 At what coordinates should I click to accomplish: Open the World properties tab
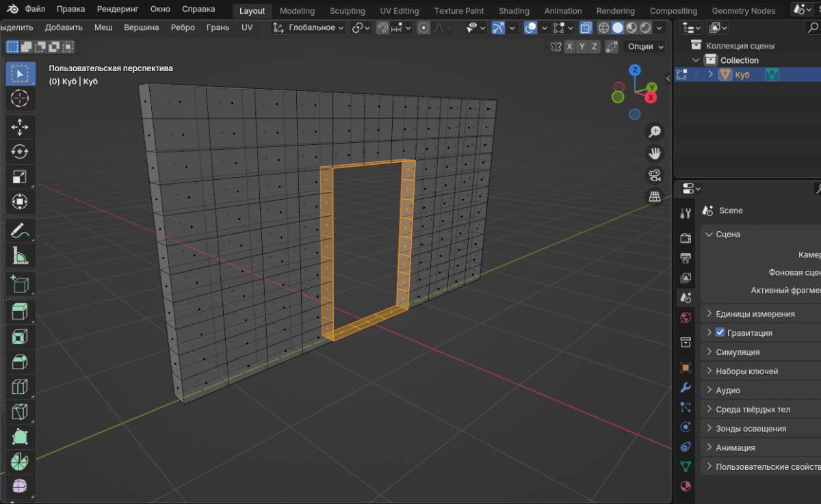click(686, 317)
